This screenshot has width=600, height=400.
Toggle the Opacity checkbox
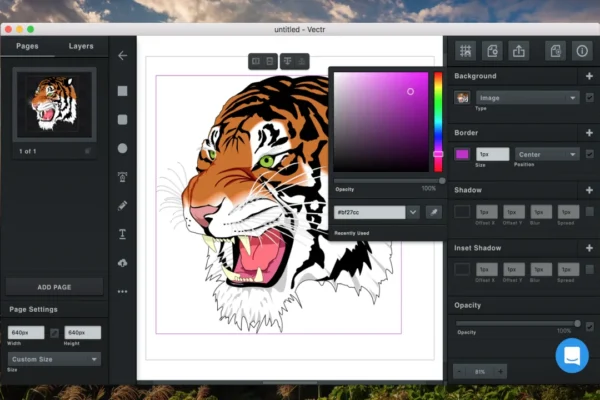pos(590,327)
